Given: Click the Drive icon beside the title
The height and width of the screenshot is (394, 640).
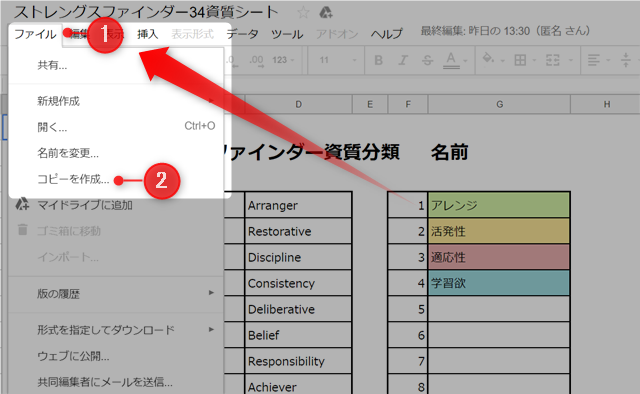Looking at the screenshot, I should (325, 13).
